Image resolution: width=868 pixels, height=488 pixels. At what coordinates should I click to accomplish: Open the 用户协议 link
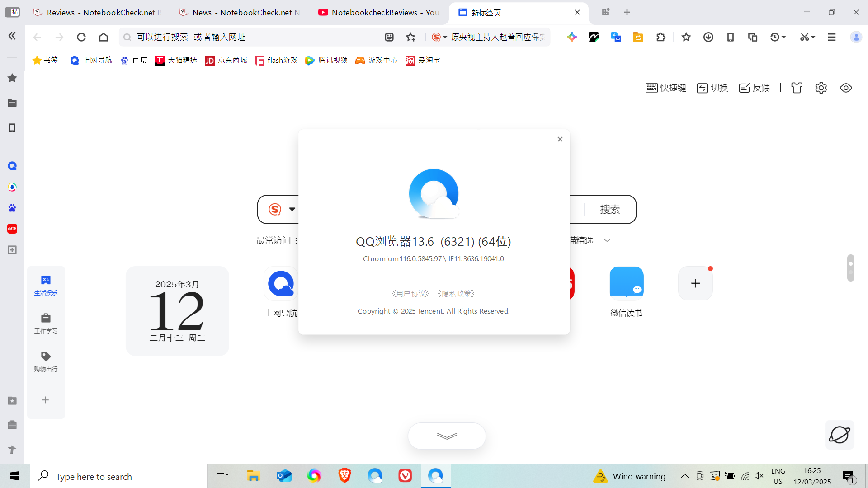point(410,294)
